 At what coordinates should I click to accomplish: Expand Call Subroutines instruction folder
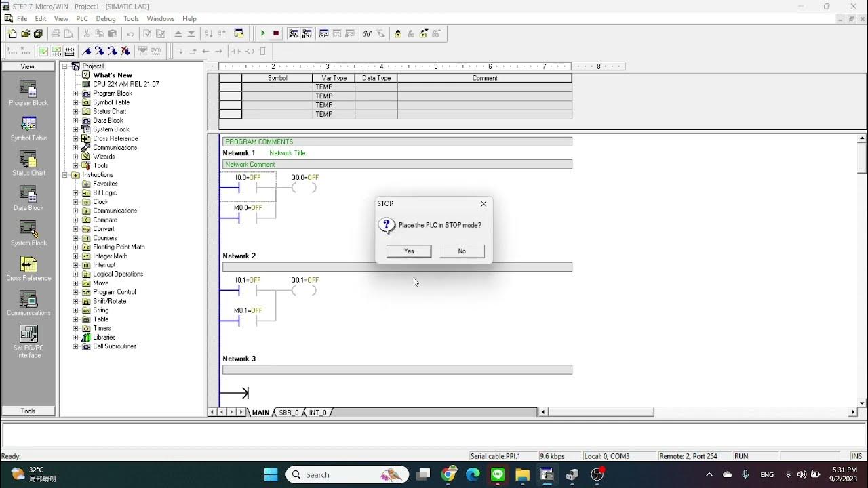coord(75,346)
